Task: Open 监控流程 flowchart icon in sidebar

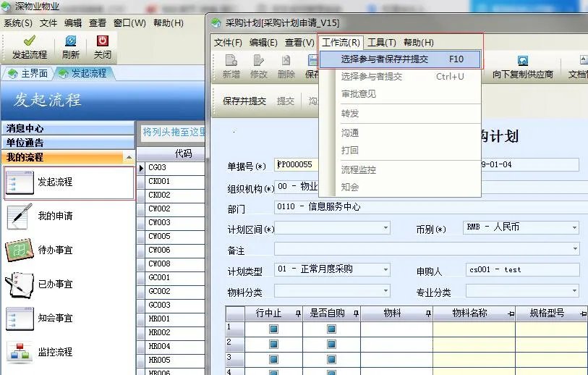Action: [20, 352]
